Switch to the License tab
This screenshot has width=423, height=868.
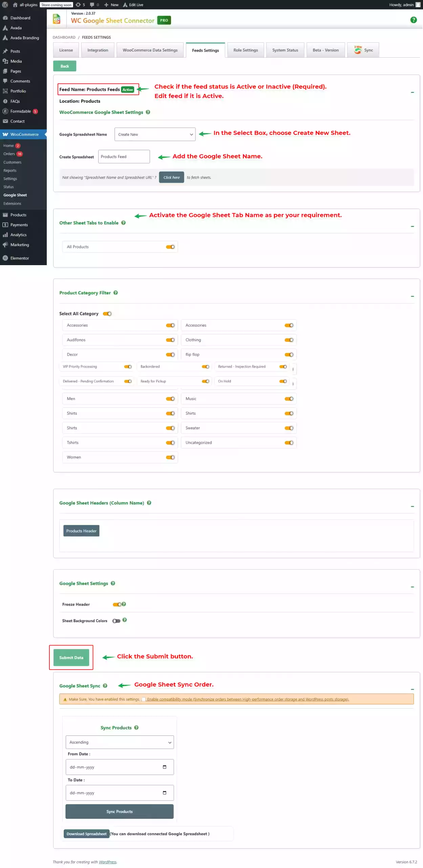(x=66, y=50)
